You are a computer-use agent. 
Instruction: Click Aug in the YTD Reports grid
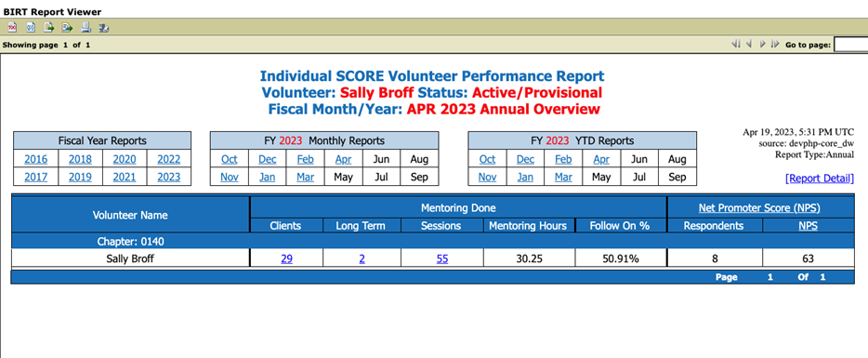[x=677, y=160]
